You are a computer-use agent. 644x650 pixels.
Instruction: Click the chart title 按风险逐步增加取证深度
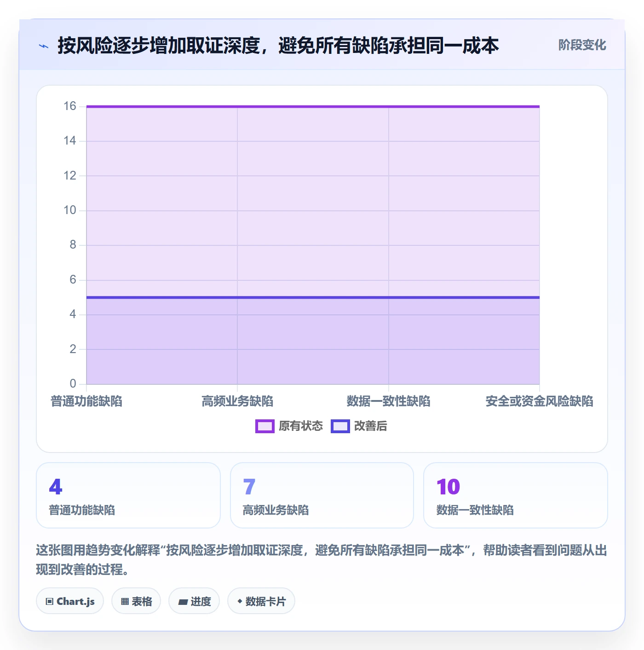[x=159, y=46]
